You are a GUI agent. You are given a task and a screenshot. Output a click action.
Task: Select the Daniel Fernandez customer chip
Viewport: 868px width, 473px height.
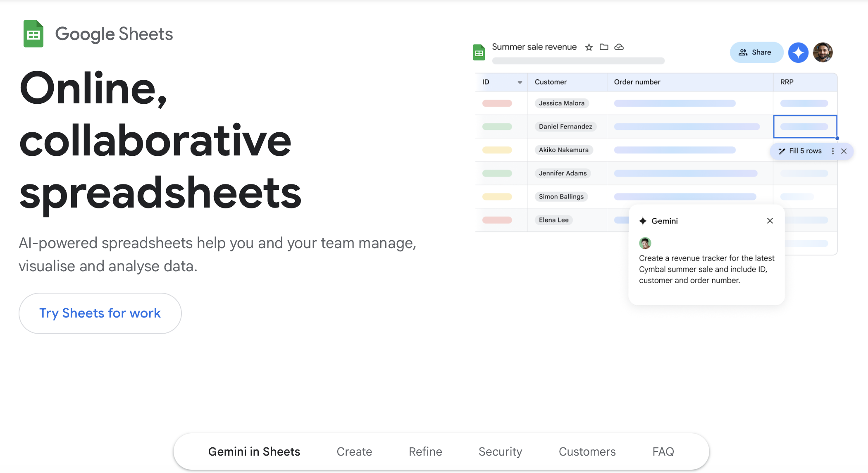point(565,127)
